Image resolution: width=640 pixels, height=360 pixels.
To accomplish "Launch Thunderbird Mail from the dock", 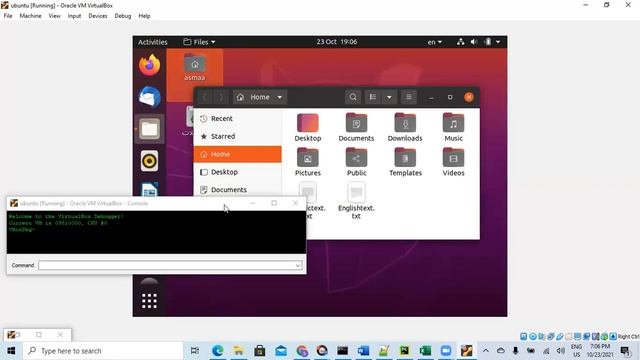I will (x=149, y=97).
